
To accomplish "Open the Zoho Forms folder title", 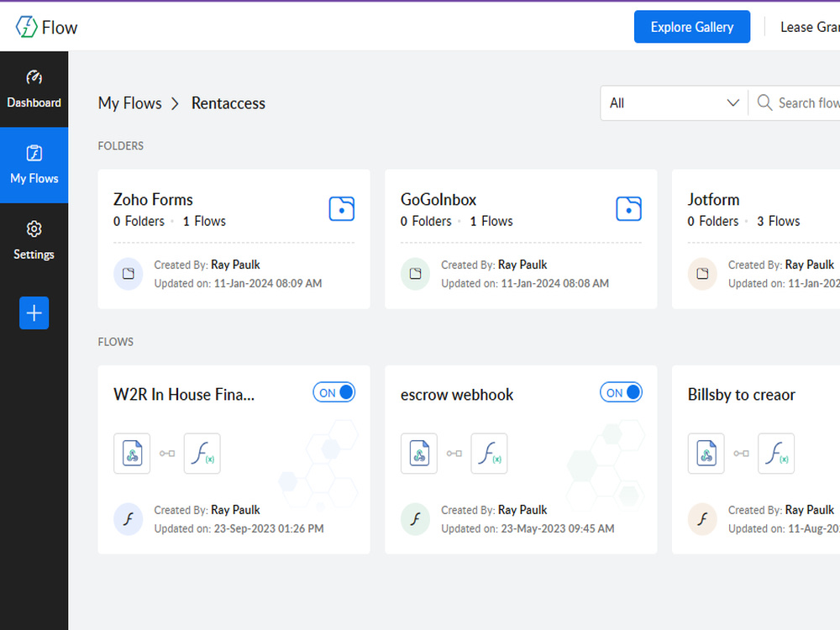I will 153,199.
